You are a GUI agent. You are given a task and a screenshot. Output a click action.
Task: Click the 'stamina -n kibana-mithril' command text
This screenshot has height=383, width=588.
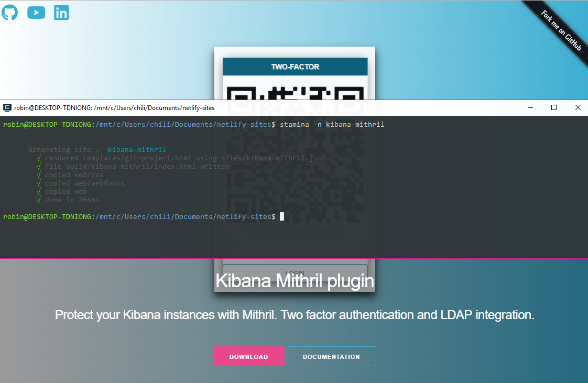(x=332, y=124)
